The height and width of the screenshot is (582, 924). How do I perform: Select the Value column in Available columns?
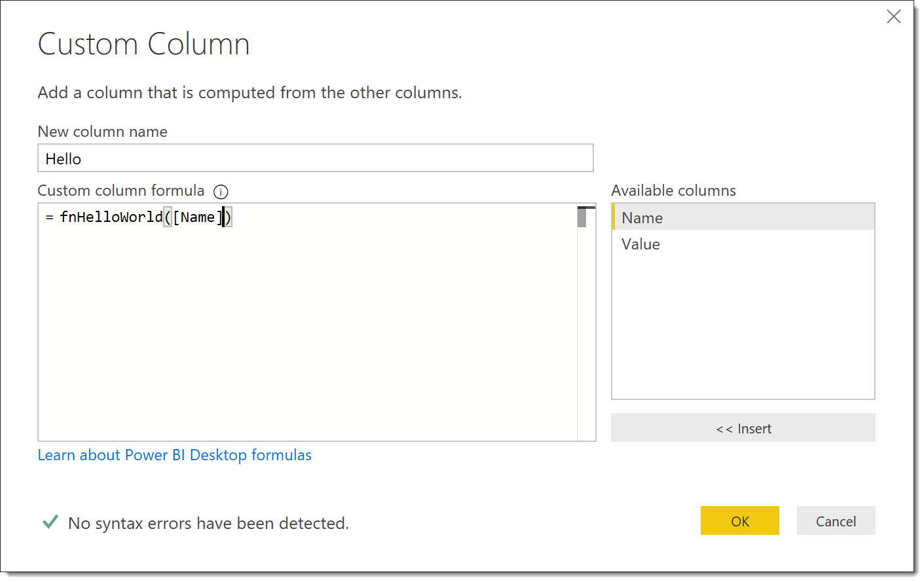tap(743, 244)
